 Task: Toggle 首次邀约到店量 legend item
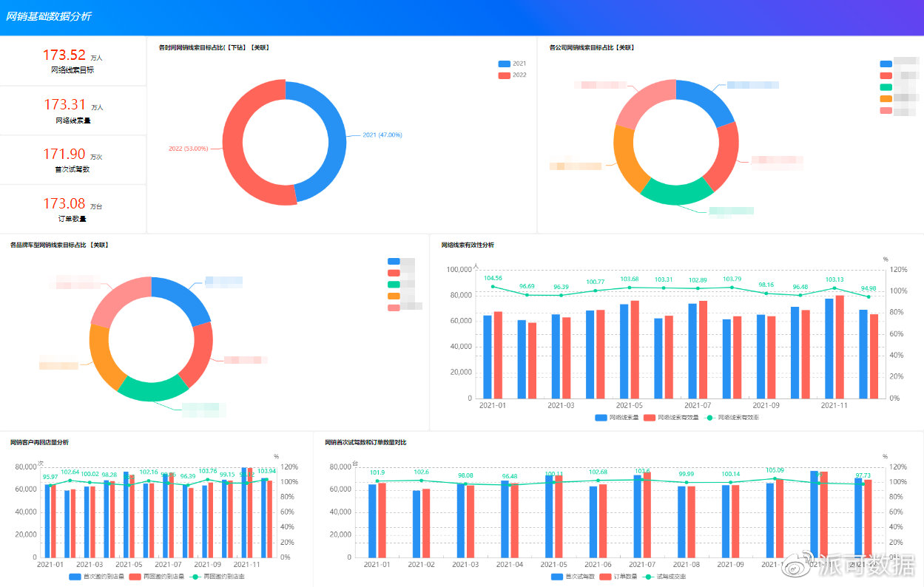pyautogui.click(x=97, y=577)
